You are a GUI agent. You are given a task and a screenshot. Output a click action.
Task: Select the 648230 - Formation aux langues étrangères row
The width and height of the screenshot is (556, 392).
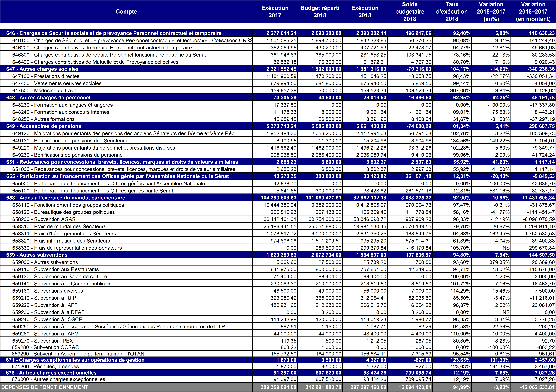pyautogui.click(x=62, y=105)
